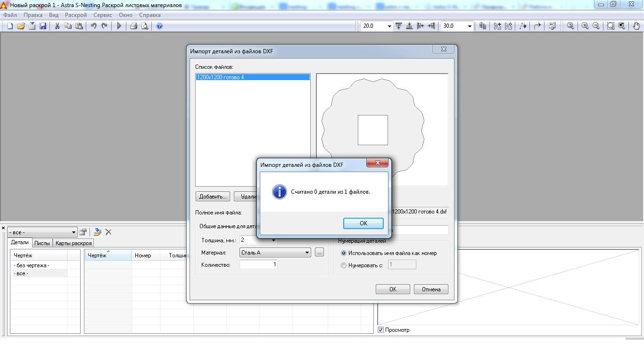The height and width of the screenshot is (362, 644).
Task: Click OK in the import dialog
Action: [393, 289]
